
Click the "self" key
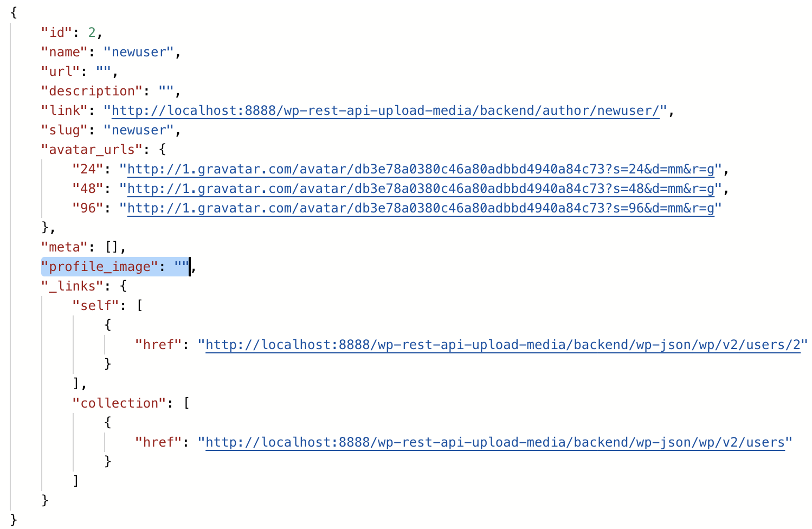pos(96,306)
